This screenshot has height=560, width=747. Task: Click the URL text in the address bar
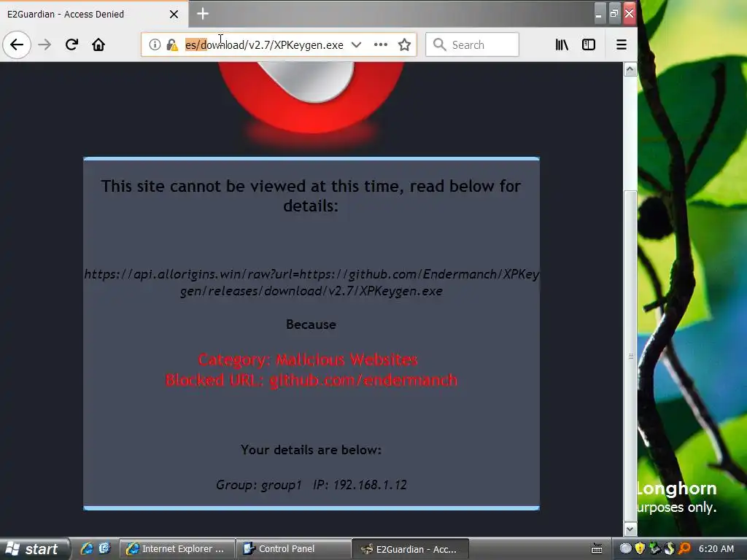pos(264,44)
